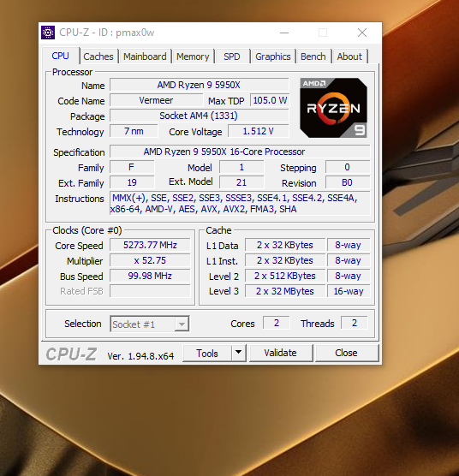Image resolution: width=459 pixels, height=476 pixels.
Task: Click the Tools button
Action: tap(207, 353)
